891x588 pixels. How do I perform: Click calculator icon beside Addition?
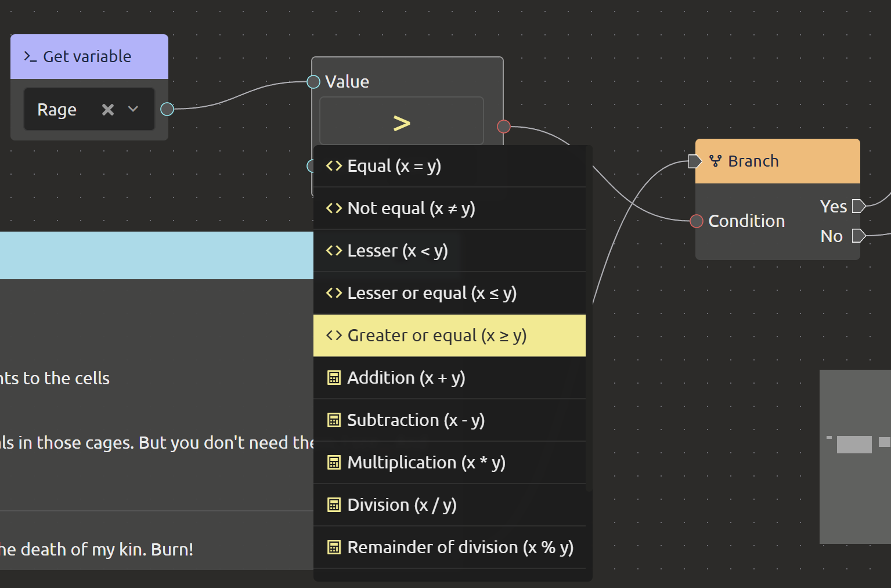(334, 378)
